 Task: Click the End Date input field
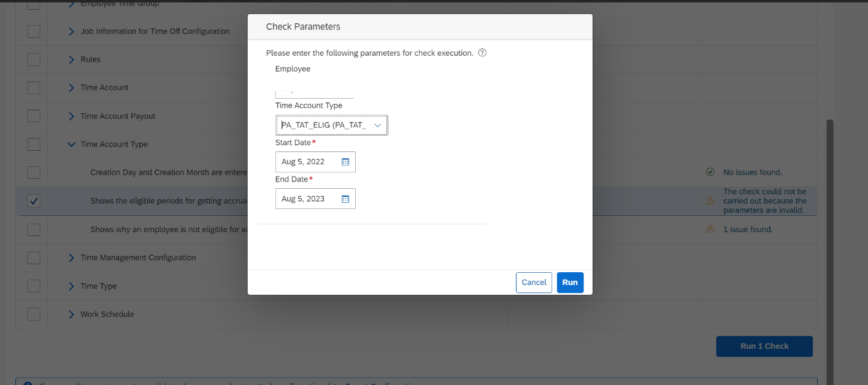pos(315,199)
